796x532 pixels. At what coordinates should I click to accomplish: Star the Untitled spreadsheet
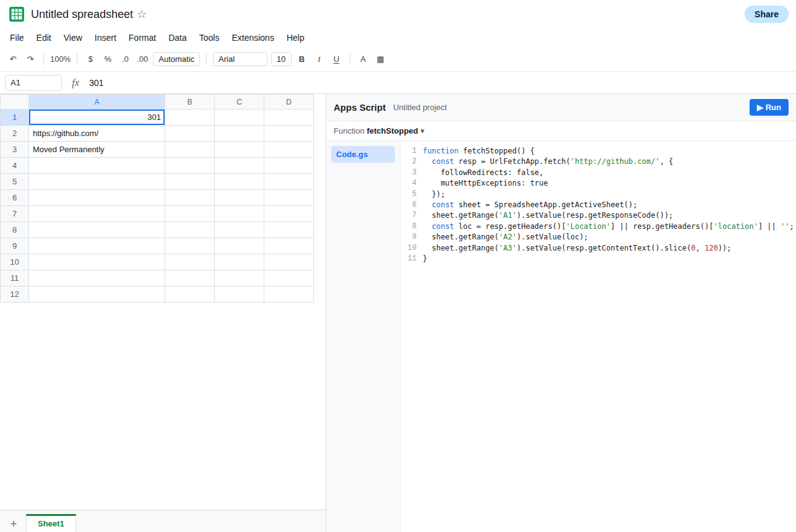(142, 14)
